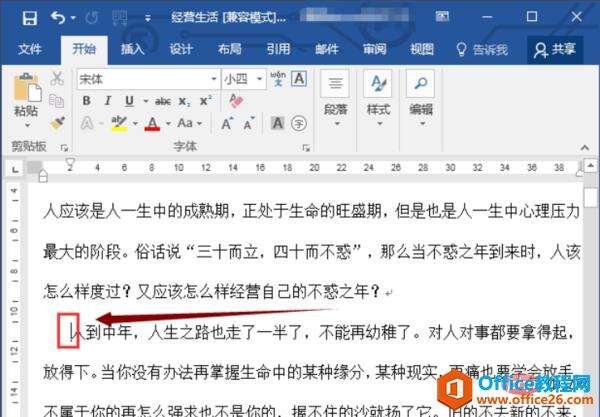The height and width of the screenshot is (417, 600).
Task: Click the Save icon in quick access toolbar
Action: [x=29, y=18]
